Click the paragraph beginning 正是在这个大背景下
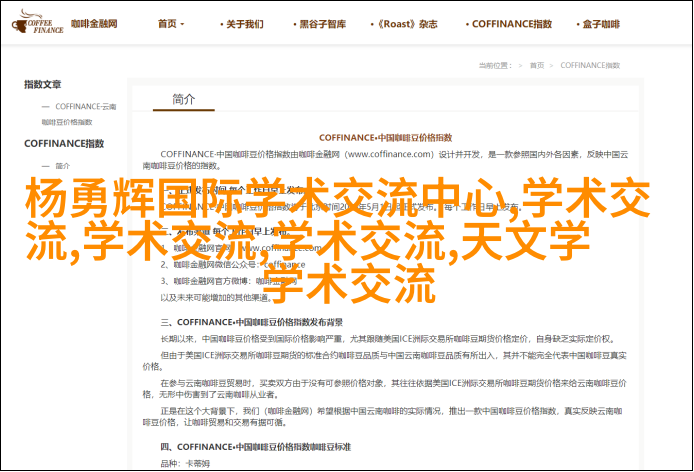 click(382, 417)
